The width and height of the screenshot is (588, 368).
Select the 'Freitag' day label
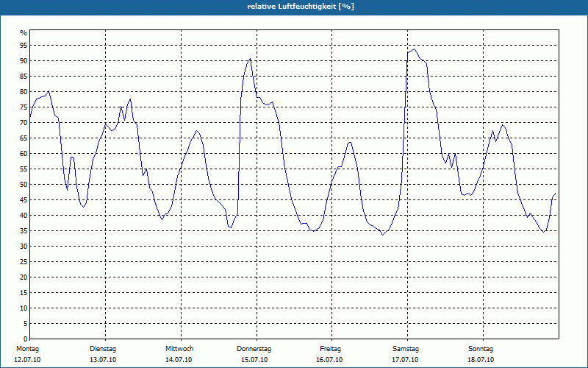(330, 349)
